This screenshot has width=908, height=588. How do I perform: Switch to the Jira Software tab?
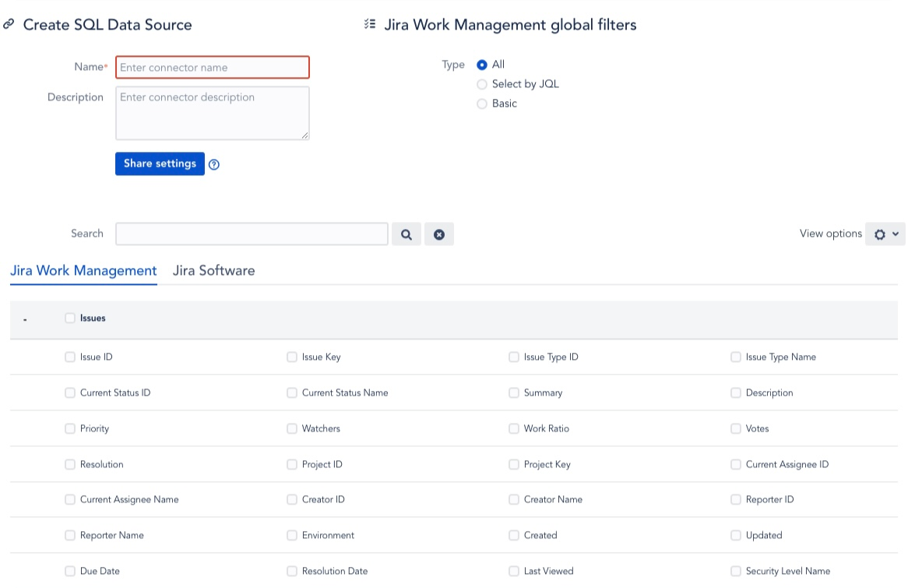(x=213, y=270)
